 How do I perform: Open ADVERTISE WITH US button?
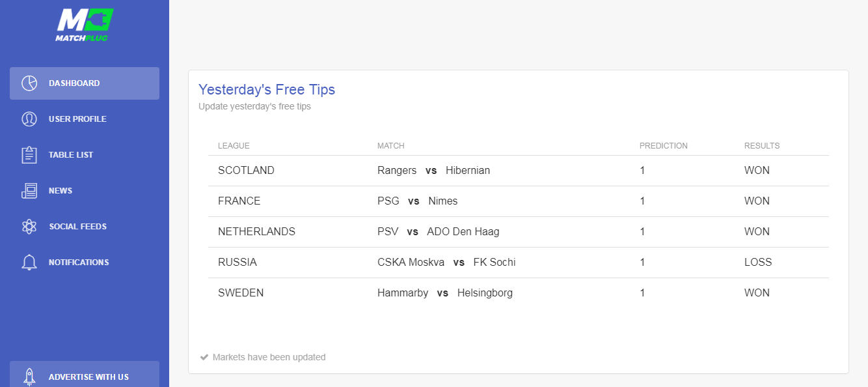coord(85,374)
